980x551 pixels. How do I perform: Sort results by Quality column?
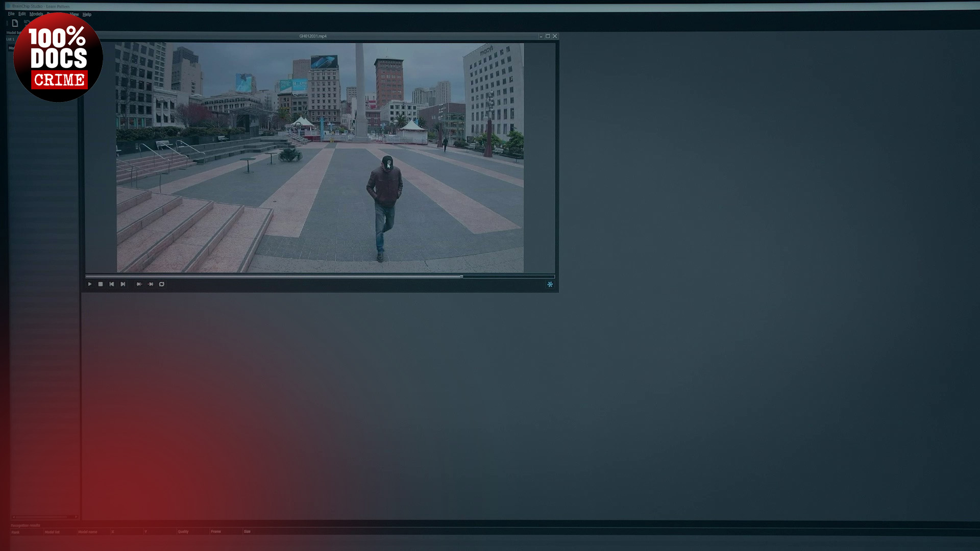tap(183, 532)
